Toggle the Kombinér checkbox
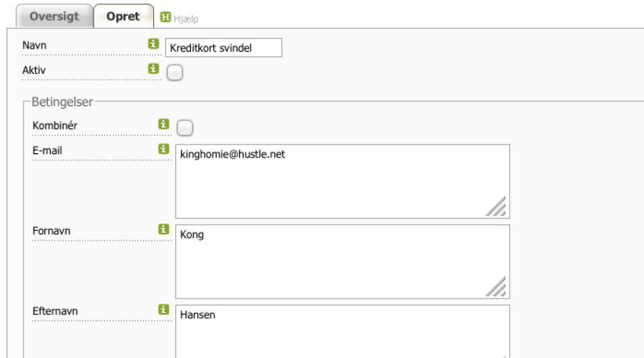644x358 pixels. click(x=185, y=128)
